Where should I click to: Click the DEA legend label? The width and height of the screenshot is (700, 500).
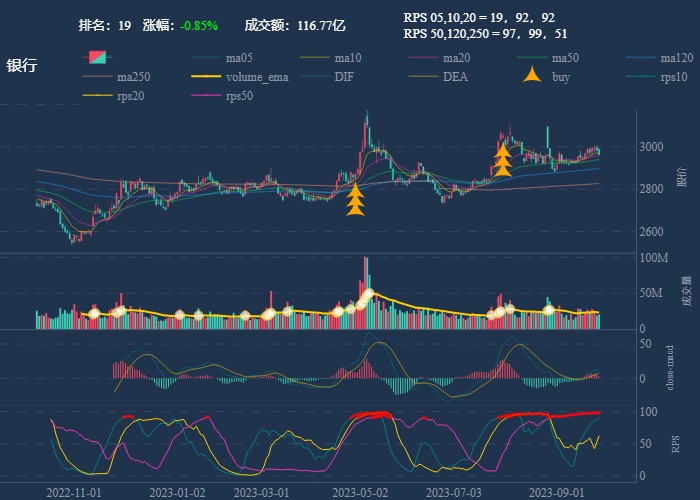(x=455, y=77)
